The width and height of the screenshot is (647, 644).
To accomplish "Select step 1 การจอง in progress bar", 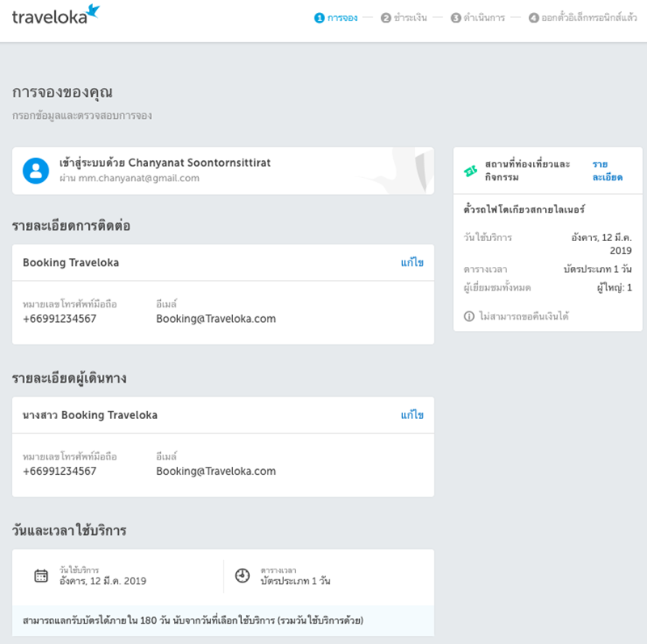I will 336,18.
